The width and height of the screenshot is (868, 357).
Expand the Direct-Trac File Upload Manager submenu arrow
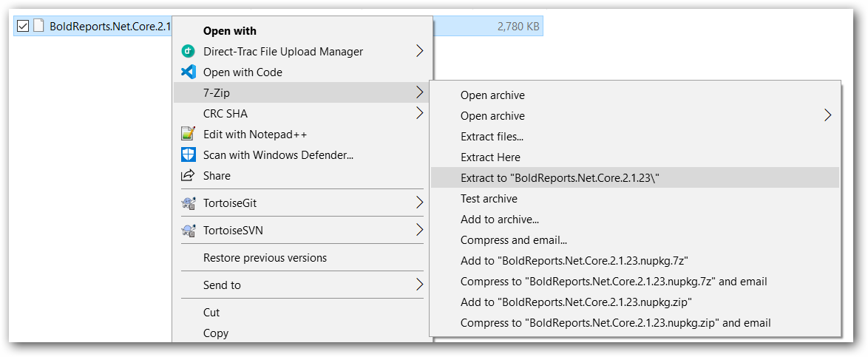(420, 52)
